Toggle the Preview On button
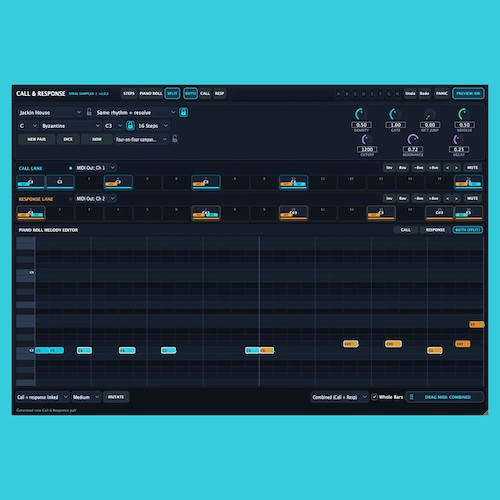The width and height of the screenshot is (500, 500). click(x=468, y=93)
